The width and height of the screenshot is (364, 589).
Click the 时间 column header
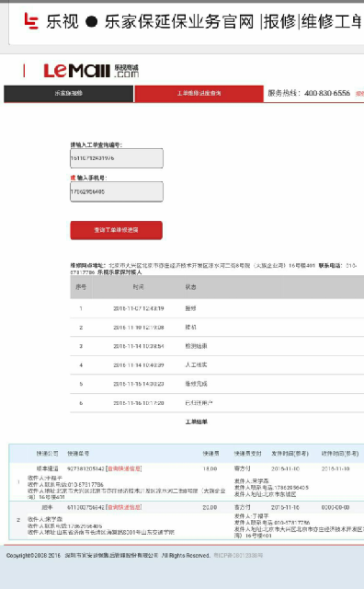[x=138, y=287]
